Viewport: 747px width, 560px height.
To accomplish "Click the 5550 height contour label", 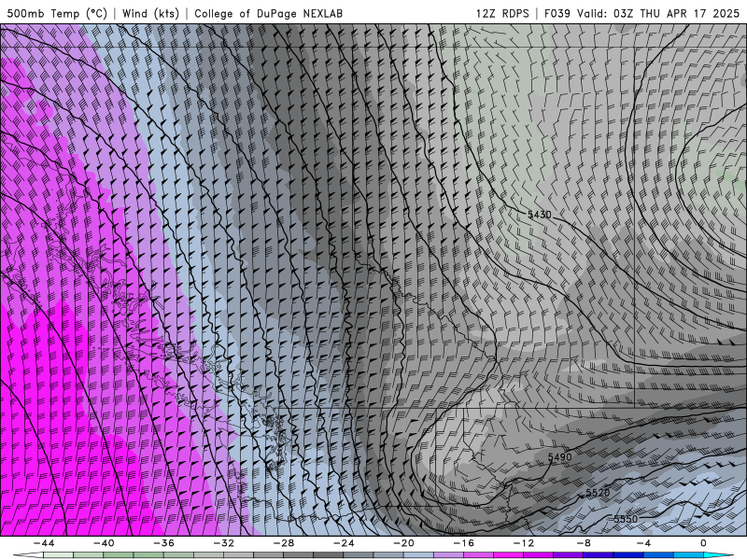I will [626, 519].
